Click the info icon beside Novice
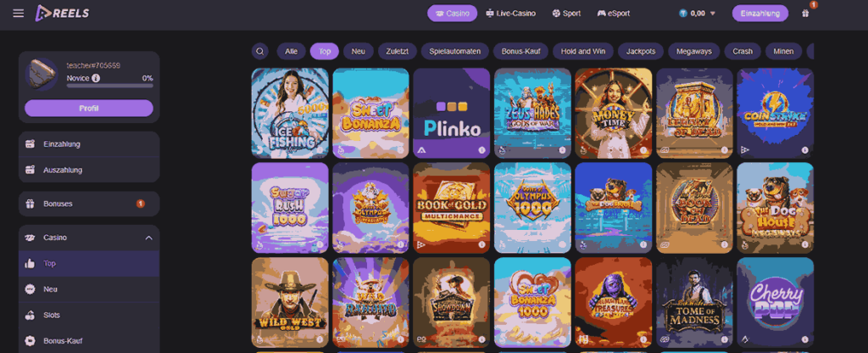This screenshot has height=353, width=868. tap(96, 78)
